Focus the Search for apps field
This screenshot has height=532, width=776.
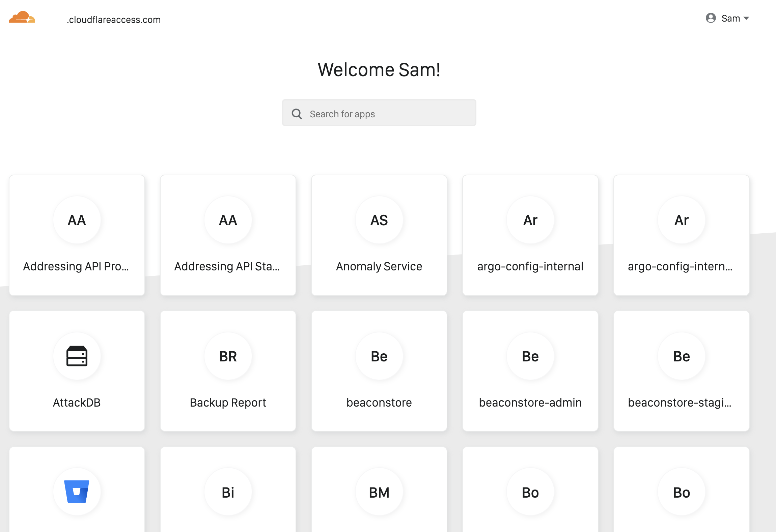click(x=379, y=113)
